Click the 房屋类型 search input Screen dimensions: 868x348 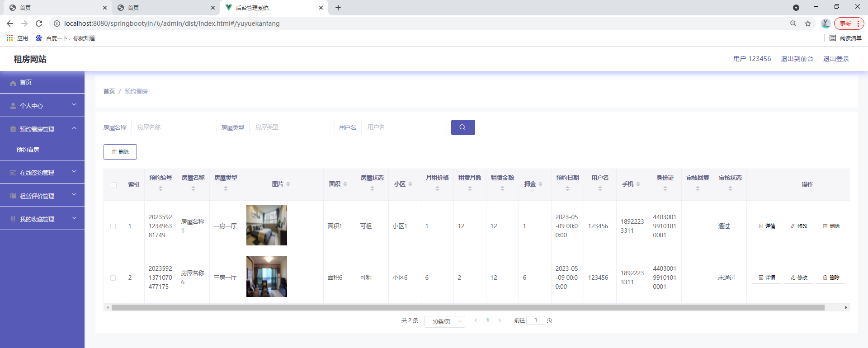coord(292,127)
